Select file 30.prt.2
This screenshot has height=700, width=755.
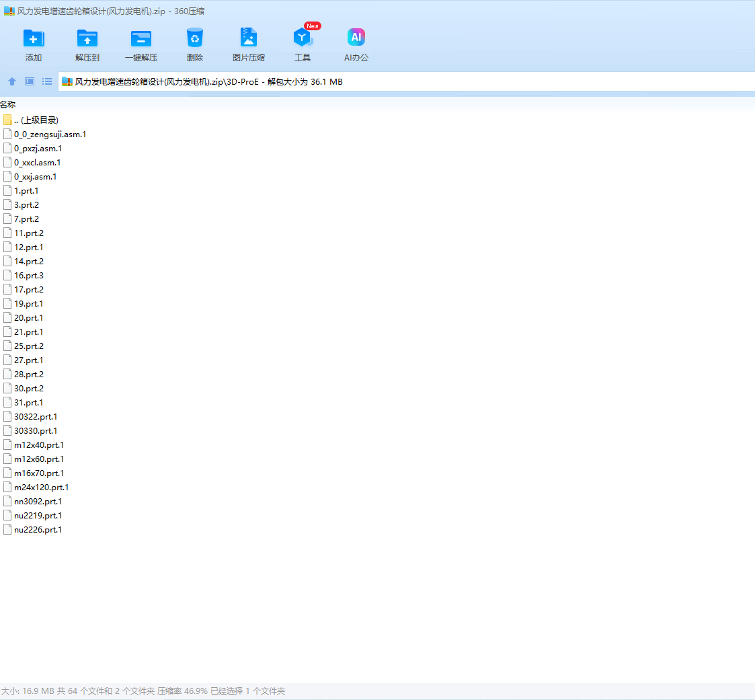click(x=29, y=389)
